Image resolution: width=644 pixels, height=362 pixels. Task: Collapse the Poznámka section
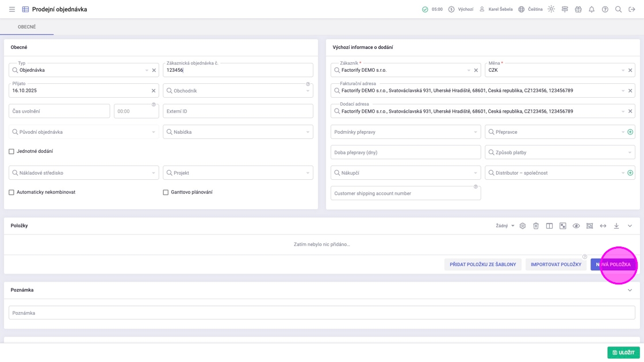coord(630,290)
